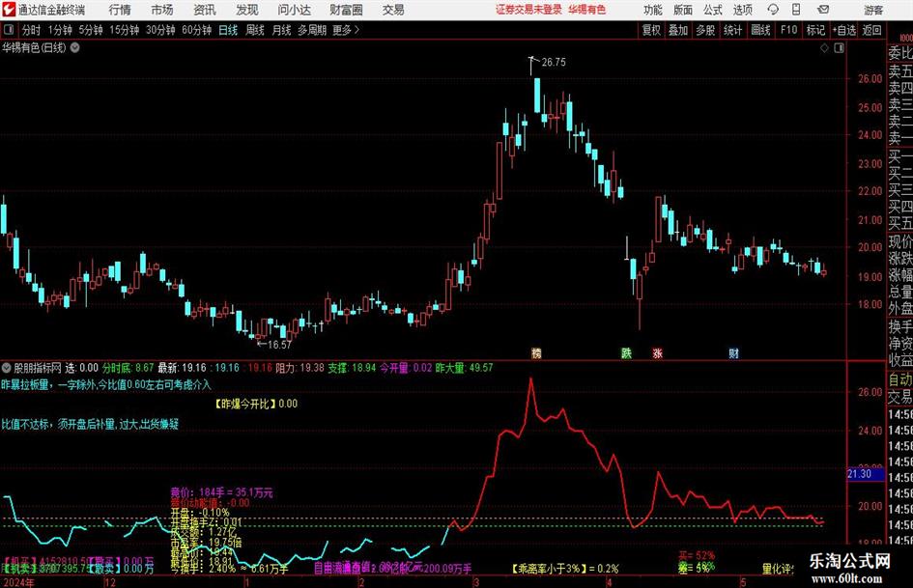Click the 通达信 red logo icon
The image size is (913, 588).
pyautogui.click(x=9, y=10)
